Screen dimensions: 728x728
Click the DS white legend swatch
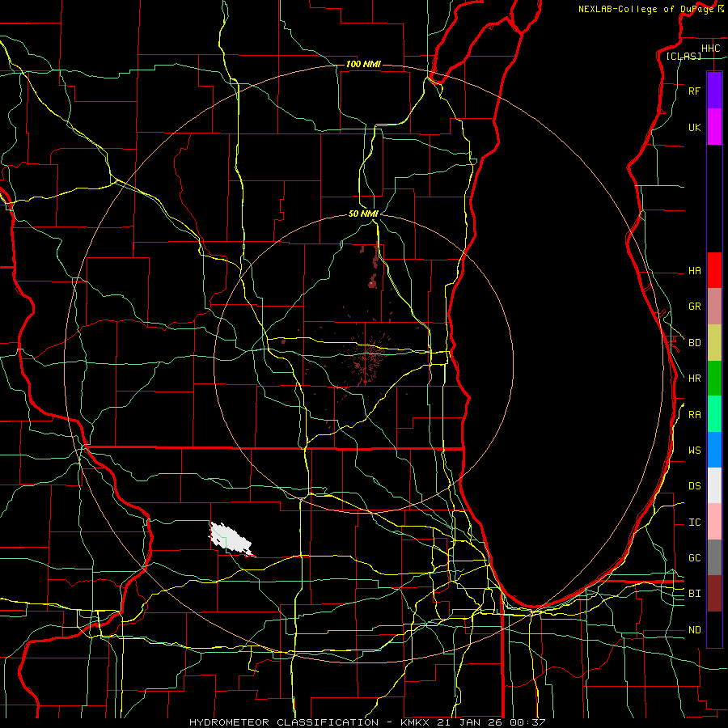pyautogui.click(x=714, y=485)
